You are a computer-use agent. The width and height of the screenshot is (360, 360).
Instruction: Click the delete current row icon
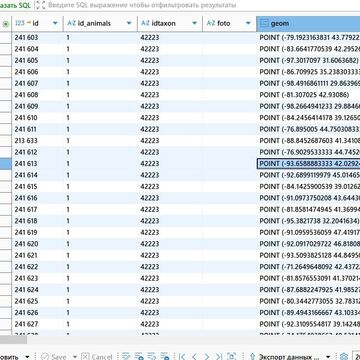(x=165, y=356)
